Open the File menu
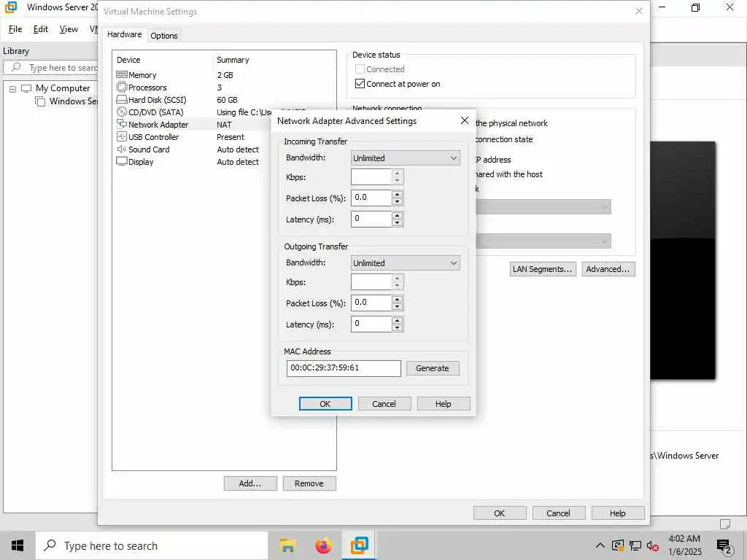This screenshot has height=560, width=747. [x=15, y=29]
